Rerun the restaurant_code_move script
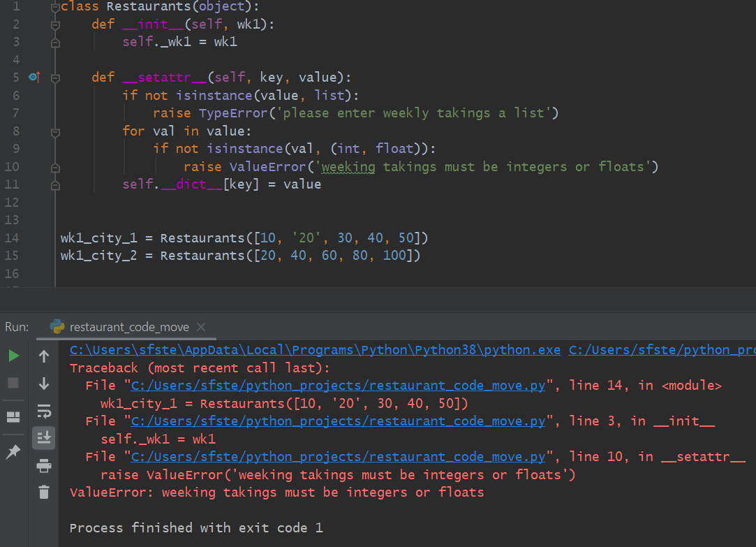Screen dimensions: 756x547 coord(13,356)
